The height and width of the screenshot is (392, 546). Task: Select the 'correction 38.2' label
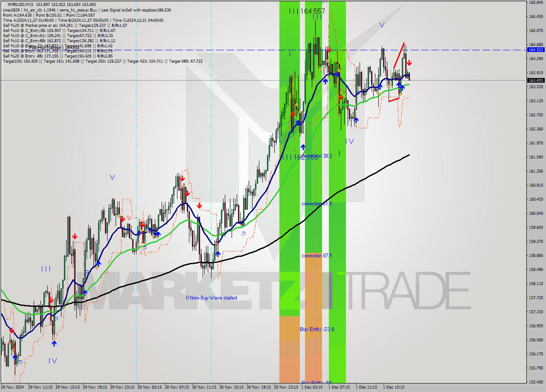pyautogui.click(x=317, y=156)
